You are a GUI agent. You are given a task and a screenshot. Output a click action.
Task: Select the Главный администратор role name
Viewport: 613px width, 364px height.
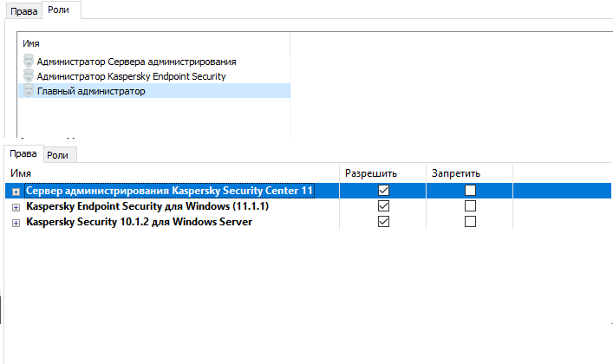pyautogui.click(x=91, y=91)
